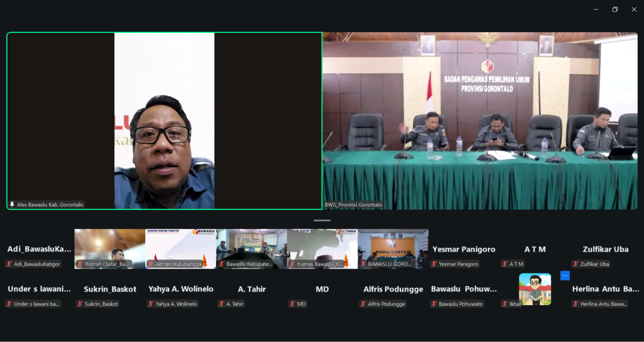Click the large Adi_BawasluKa... display name
644x342 pixels.
(39, 249)
